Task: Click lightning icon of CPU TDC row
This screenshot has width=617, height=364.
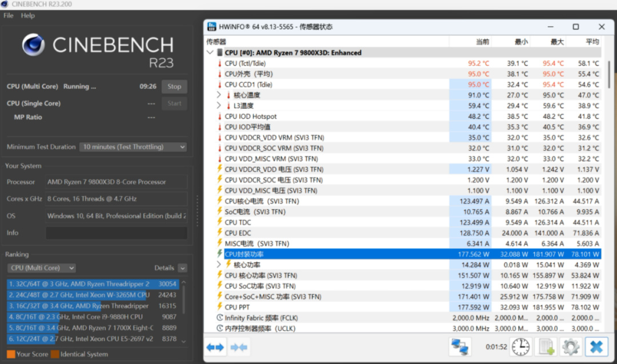Action: point(219,222)
